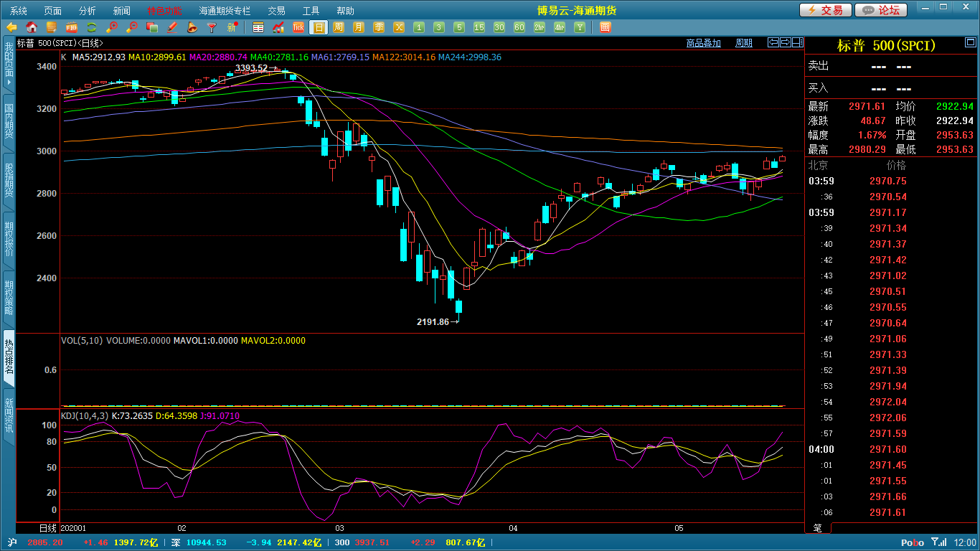Toggle the side panel split icon
Viewport: 980px width, 551px height.
798,42
